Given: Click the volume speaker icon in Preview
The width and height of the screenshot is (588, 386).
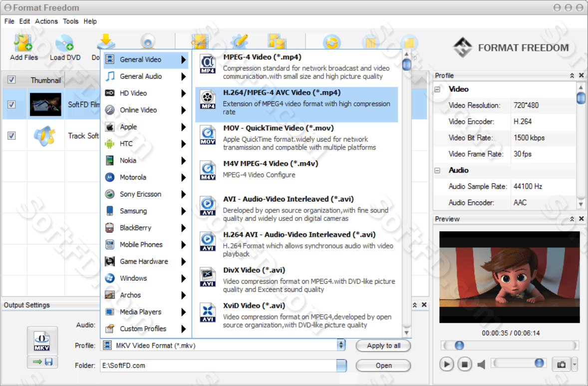Looking at the screenshot, I should (x=481, y=364).
